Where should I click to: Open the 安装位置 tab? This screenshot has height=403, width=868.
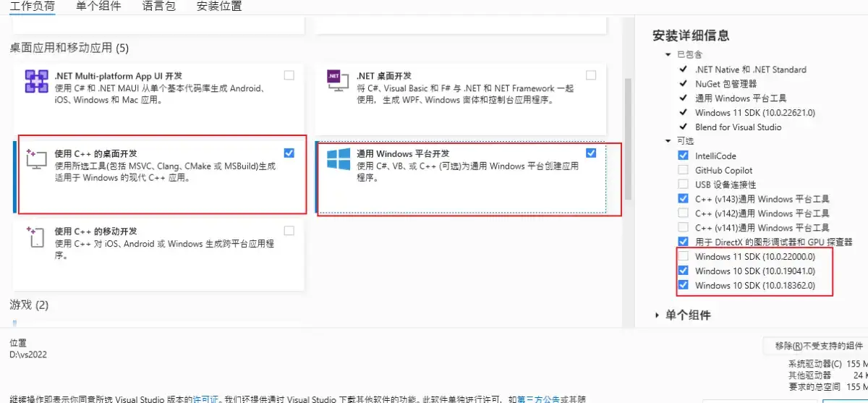coord(219,6)
